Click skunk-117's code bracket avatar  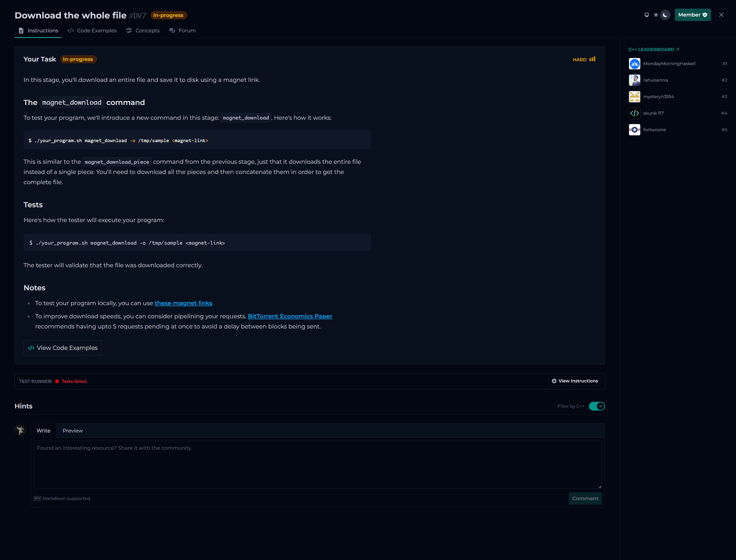(634, 113)
